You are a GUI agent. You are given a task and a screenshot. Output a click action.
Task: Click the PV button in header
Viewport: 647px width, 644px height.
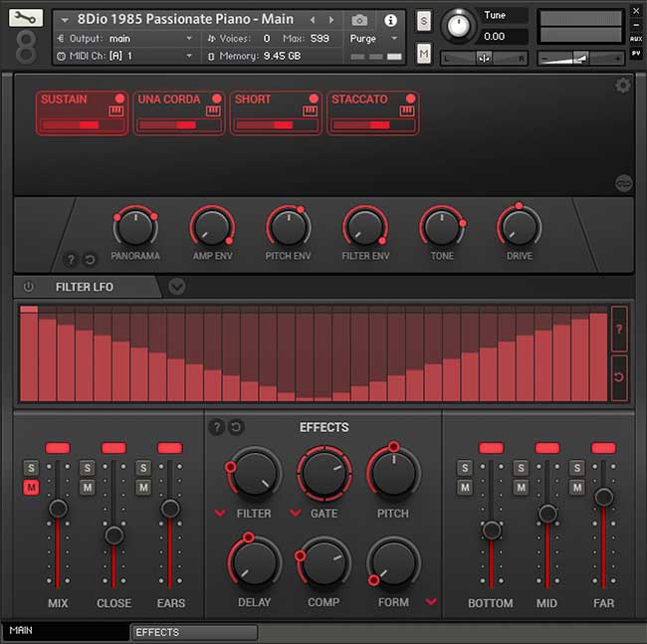pyautogui.click(x=636, y=53)
